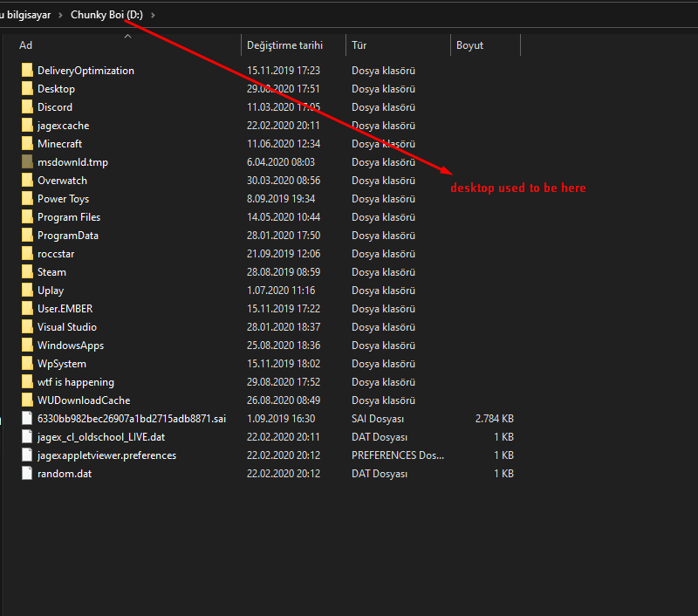Click the ProgramData folder icon

[27, 235]
